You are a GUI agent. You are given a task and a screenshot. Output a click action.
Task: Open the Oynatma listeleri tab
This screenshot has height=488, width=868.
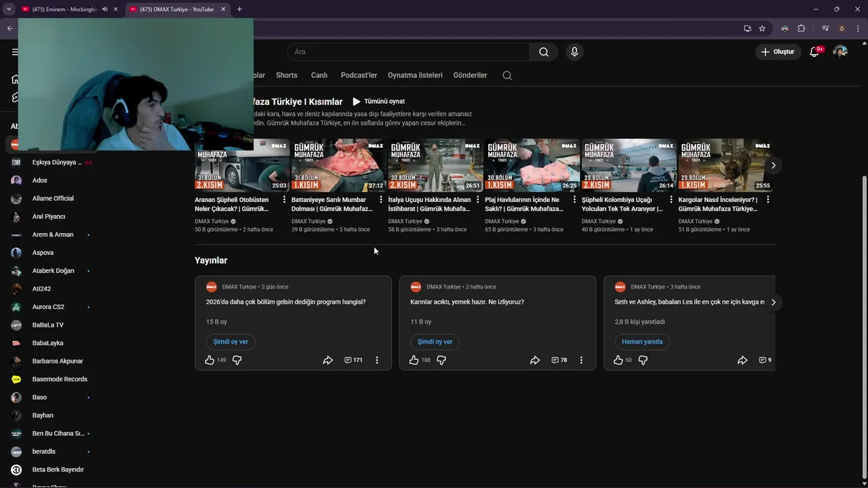415,75
